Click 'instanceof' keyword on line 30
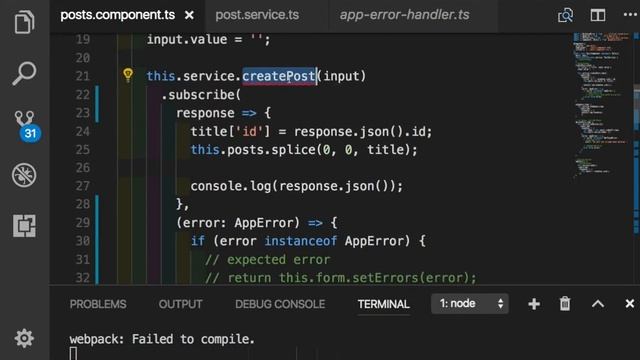This screenshot has height=360, width=640. (301, 241)
